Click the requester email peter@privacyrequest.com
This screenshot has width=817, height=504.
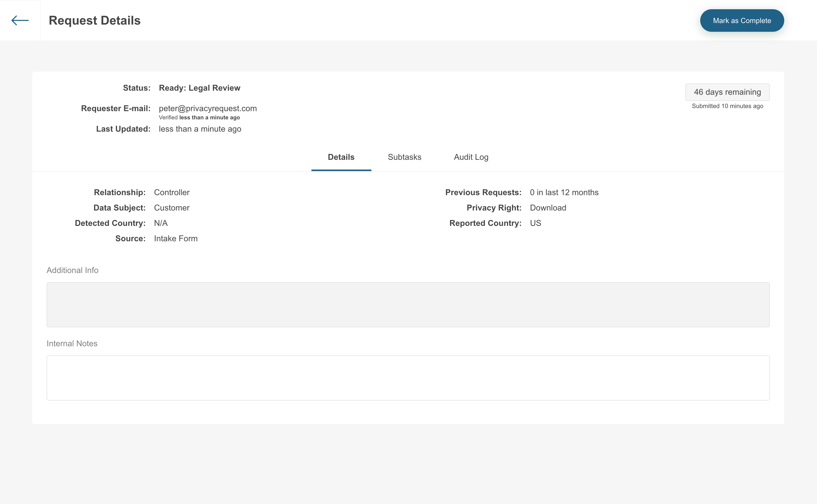pos(208,108)
